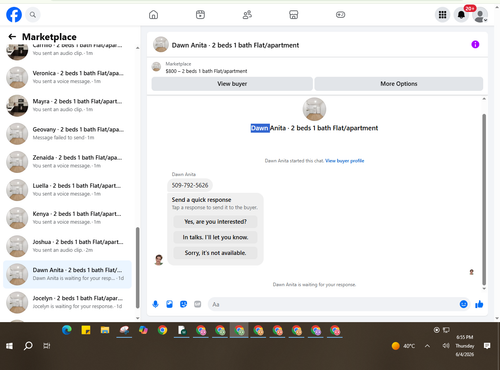The width and height of the screenshot is (500, 370).
Task: Send quick response 'Sorry, it's not available.'
Action: (215, 253)
